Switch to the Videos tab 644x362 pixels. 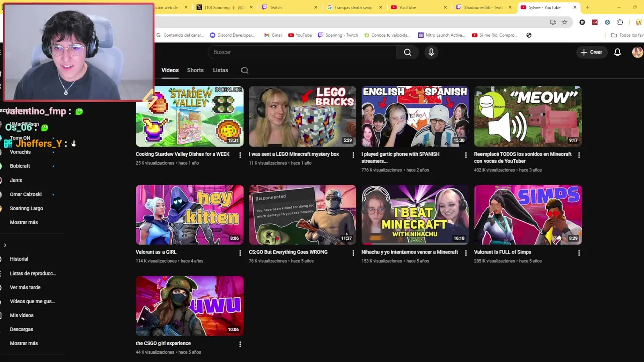pos(170,70)
